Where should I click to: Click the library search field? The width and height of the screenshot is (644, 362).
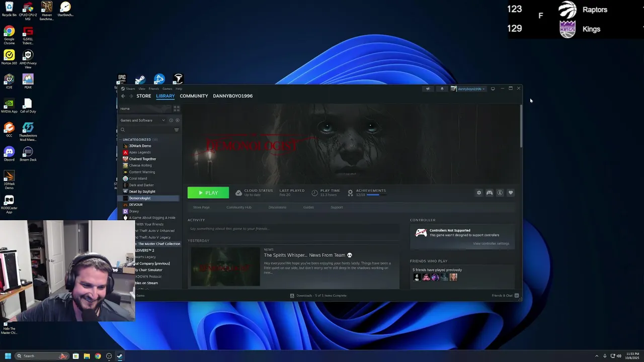click(x=146, y=130)
